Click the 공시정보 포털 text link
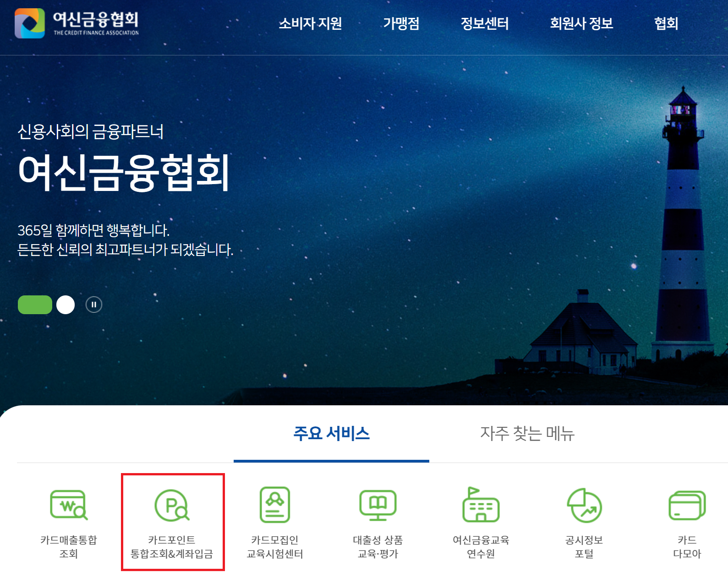 584,547
